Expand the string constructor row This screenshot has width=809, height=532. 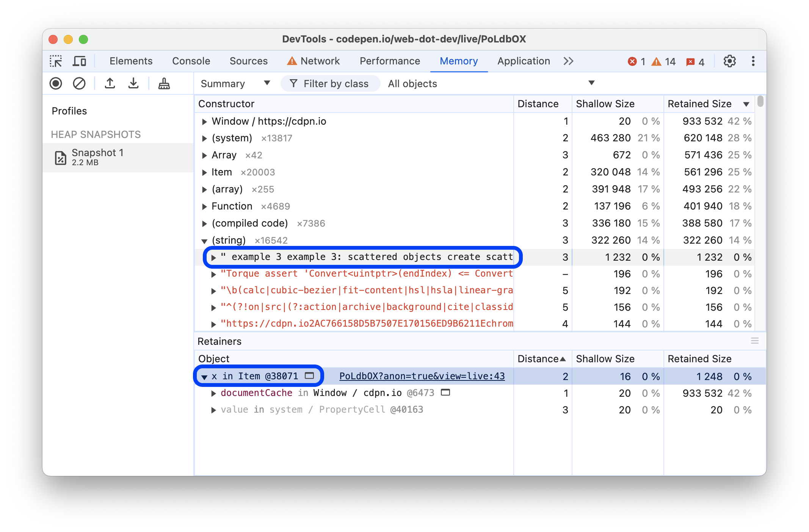point(204,240)
